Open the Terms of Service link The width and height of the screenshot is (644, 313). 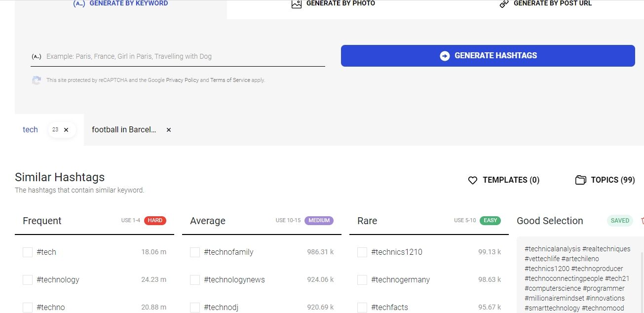click(230, 80)
